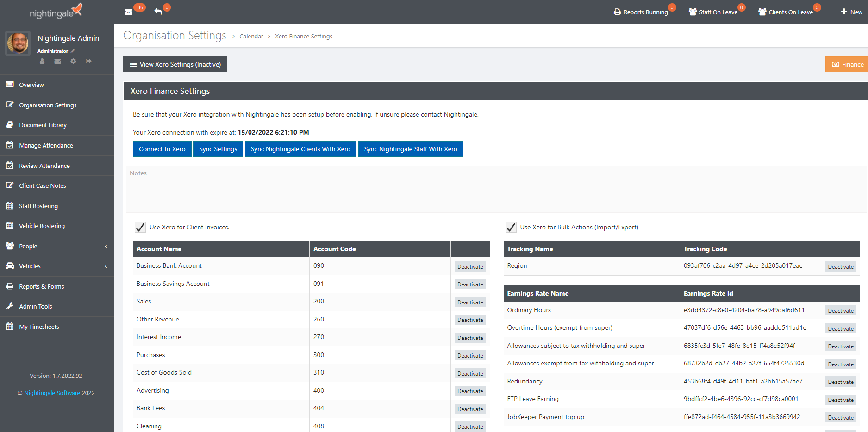Deactivate the Bank Fees account
Screen dimensions: 868x432
(x=470, y=409)
